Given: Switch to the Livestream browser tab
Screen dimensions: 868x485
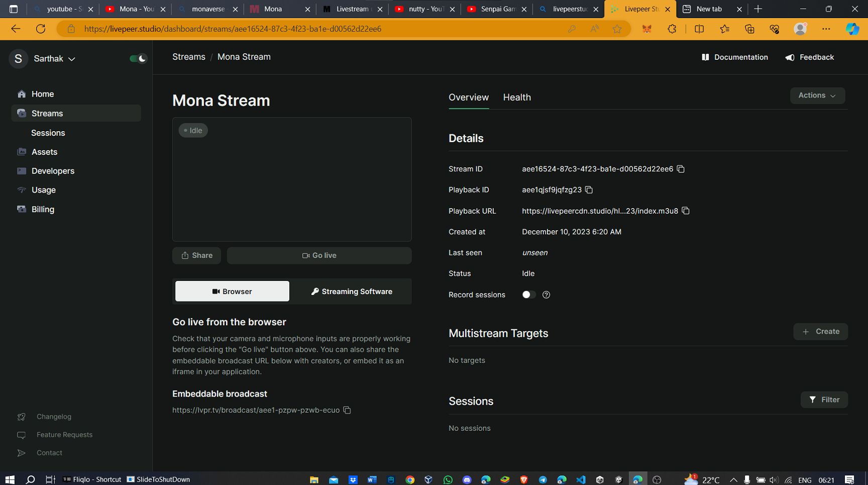Looking at the screenshot, I should click(x=353, y=9).
